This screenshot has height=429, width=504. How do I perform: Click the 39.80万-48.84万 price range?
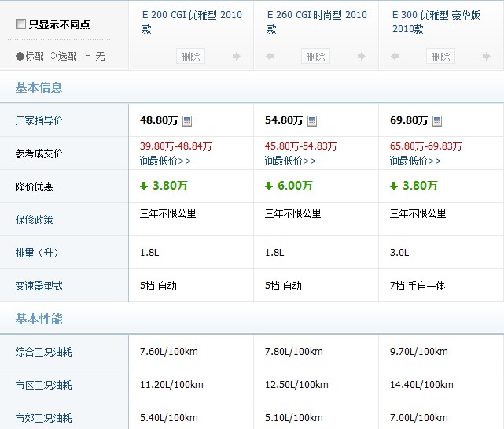pos(176,146)
